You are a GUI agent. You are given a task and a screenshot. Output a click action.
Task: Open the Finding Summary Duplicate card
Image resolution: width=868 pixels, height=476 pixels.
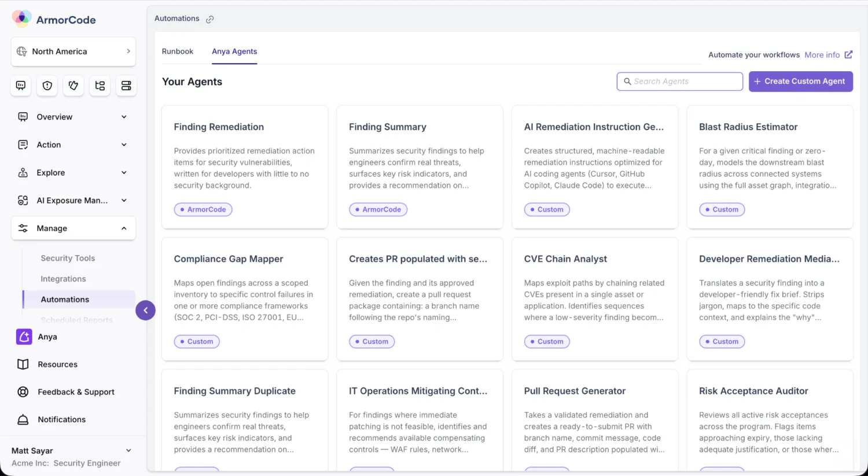[x=245, y=420]
